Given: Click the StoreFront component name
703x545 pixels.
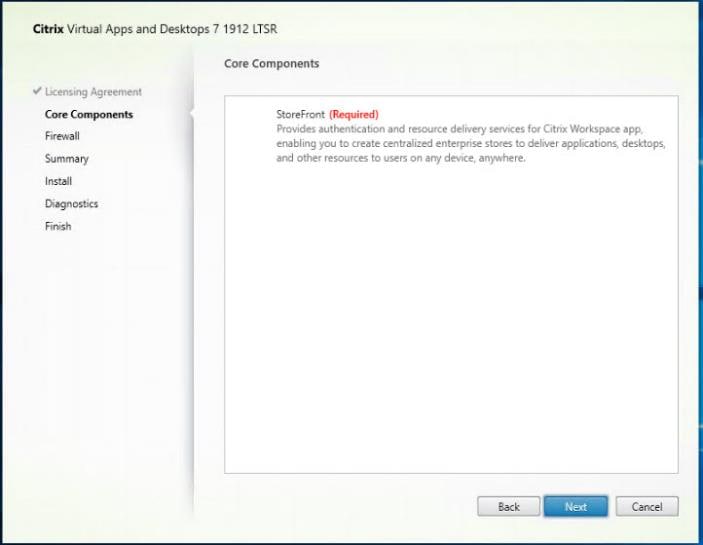Looking at the screenshot, I should pyautogui.click(x=300, y=114).
